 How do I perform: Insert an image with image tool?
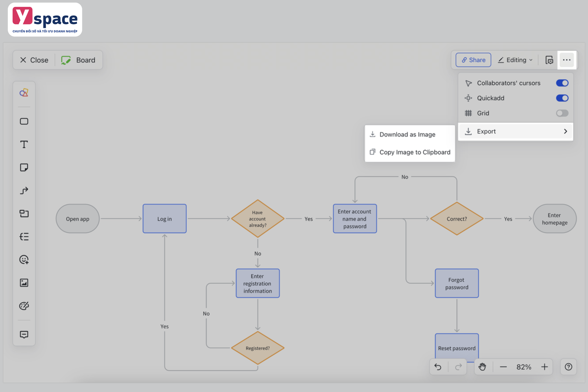pyautogui.click(x=24, y=283)
